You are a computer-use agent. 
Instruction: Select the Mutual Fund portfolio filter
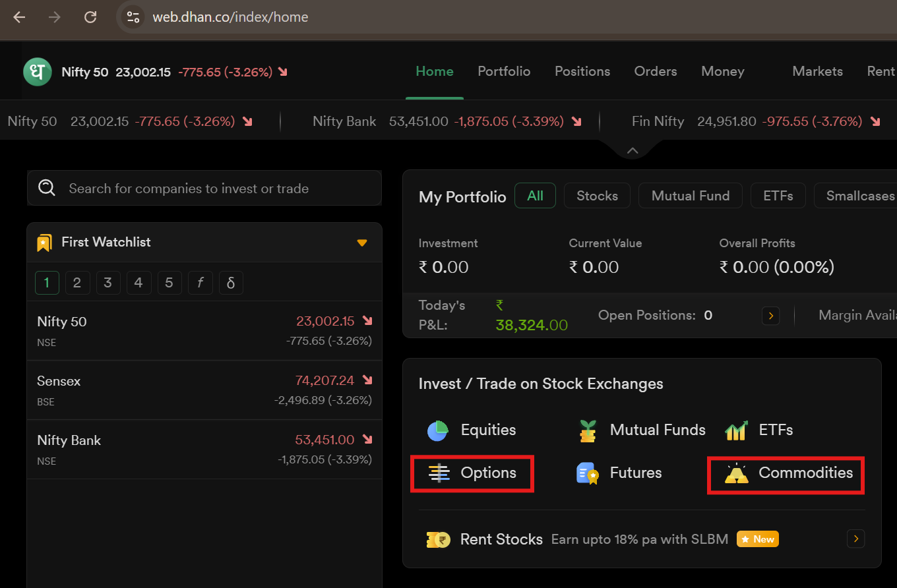tap(690, 196)
